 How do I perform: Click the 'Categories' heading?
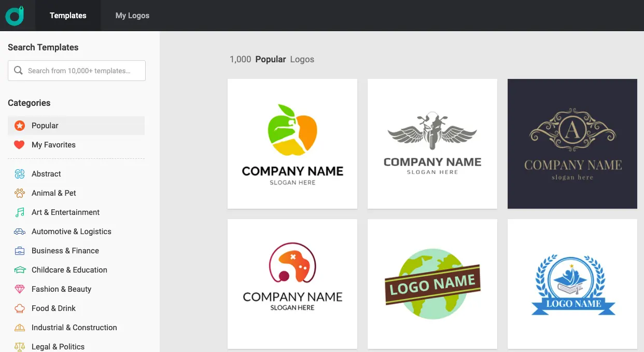(x=29, y=103)
